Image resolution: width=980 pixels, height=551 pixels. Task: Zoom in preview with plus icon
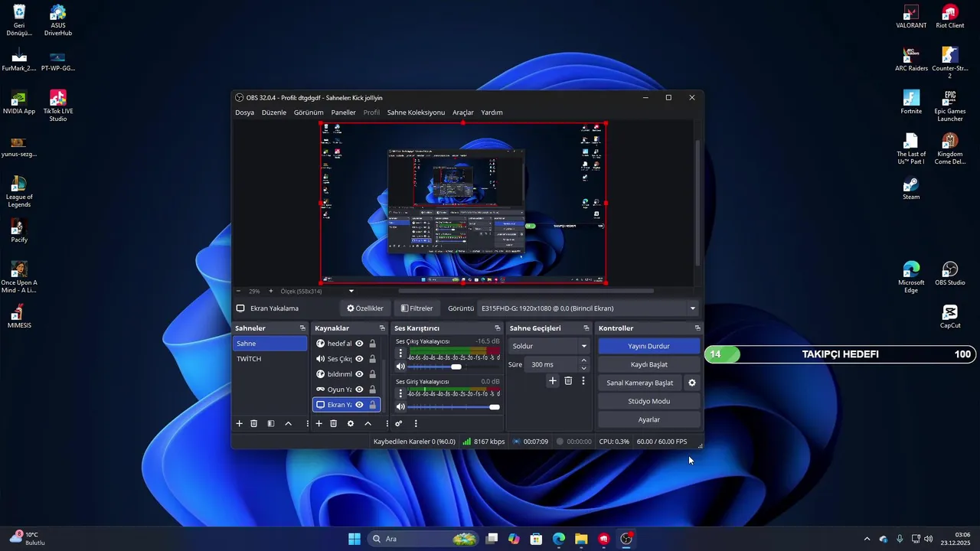pos(270,291)
